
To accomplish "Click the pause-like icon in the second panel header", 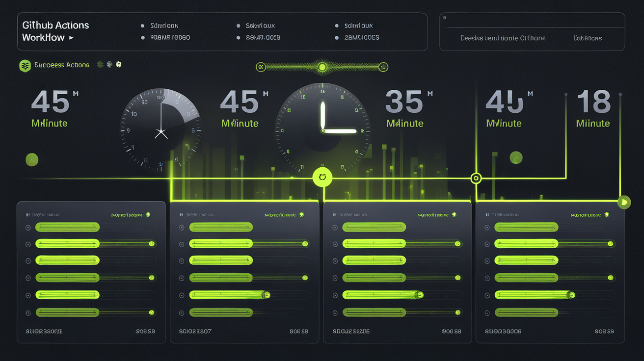I will tap(181, 215).
